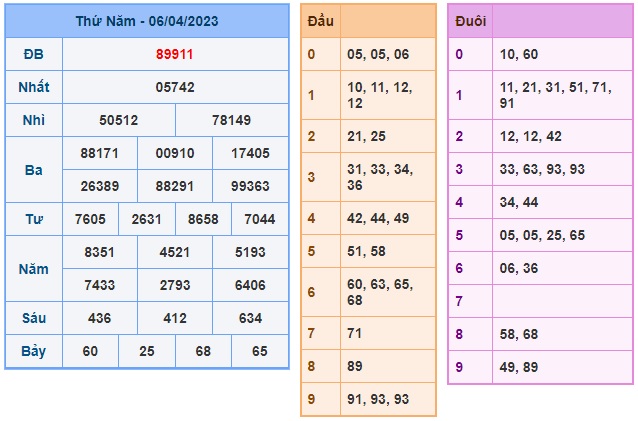Click the 'Ba' row label
Viewport: 638px width, 421px height.
click(34, 170)
